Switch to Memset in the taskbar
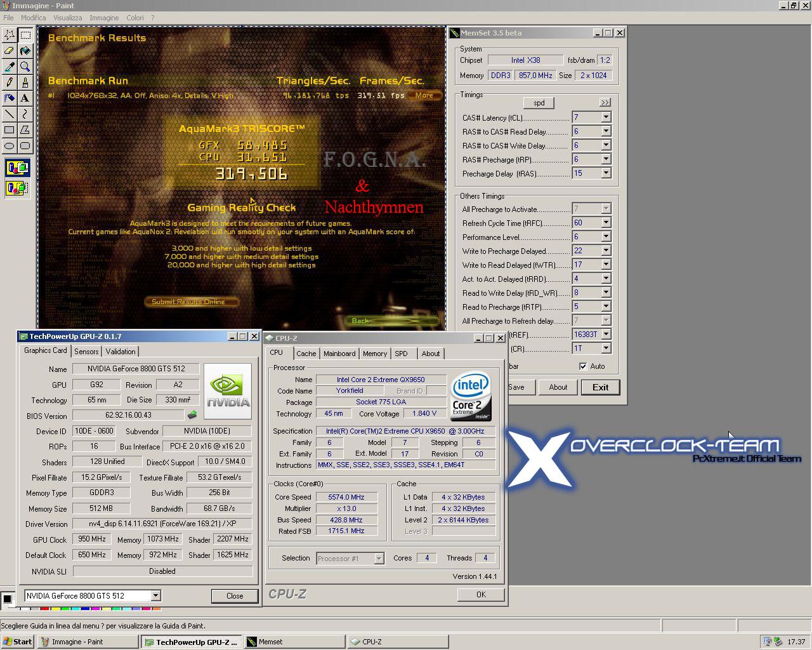Viewport: 812px width, 650px height. pos(294,642)
